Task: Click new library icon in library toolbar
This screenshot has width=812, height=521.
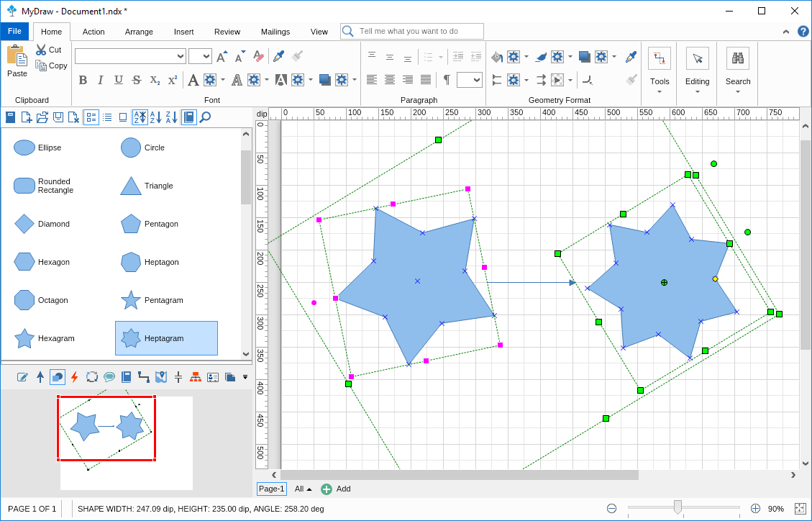Action: point(26,117)
